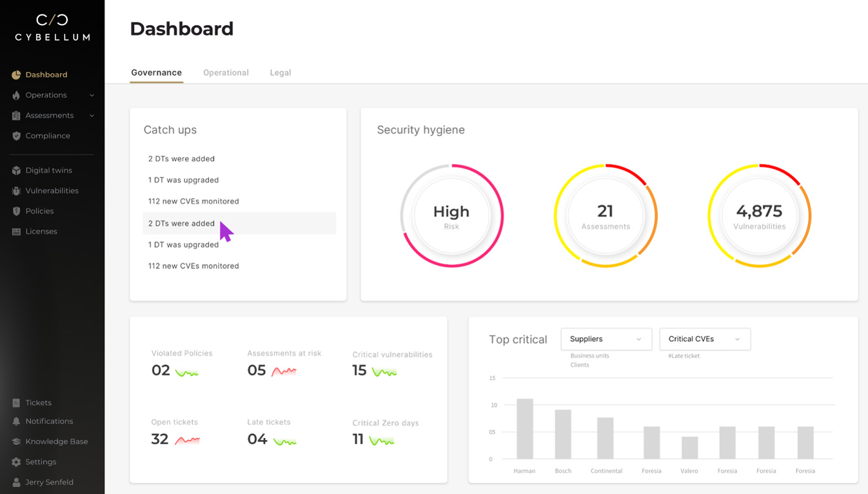Image resolution: width=868 pixels, height=494 pixels.
Task: Open the Compliance page link
Action: 48,136
